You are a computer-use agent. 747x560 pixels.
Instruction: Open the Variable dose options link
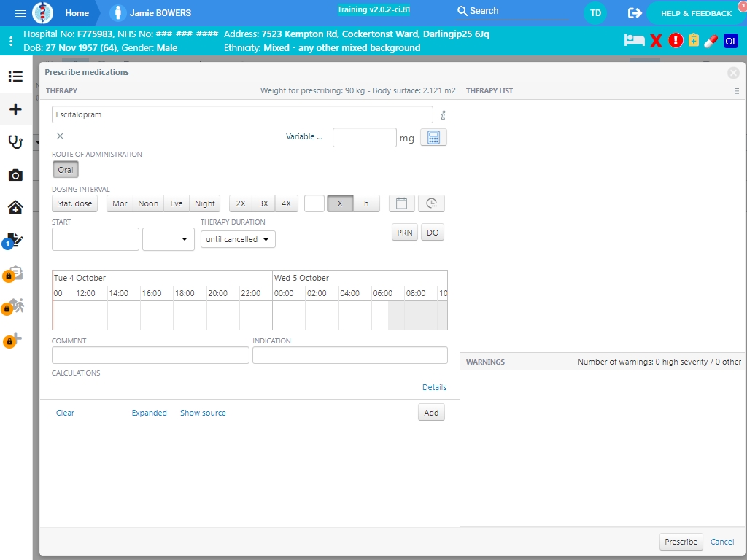[304, 136]
